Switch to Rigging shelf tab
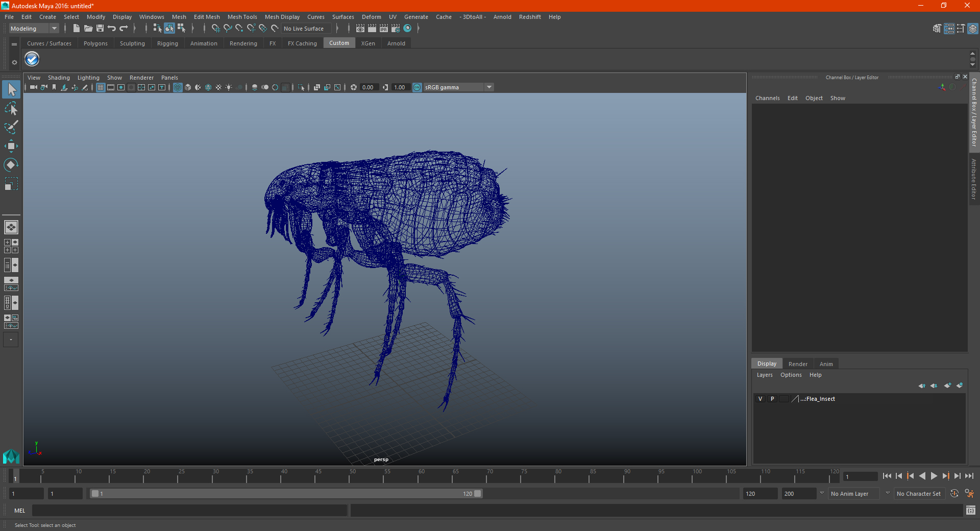This screenshot has width=980, height=531. pos(167,43)
